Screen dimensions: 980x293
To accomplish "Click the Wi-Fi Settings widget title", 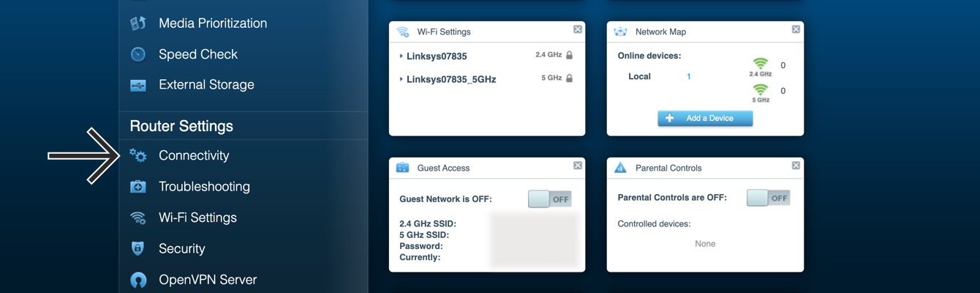I will (x=444, y=32).
